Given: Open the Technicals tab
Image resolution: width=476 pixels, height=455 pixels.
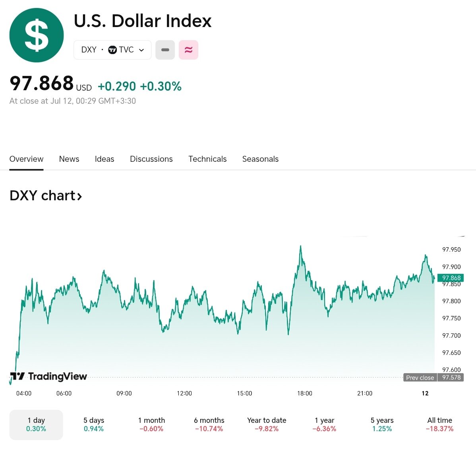Looking at the screenshot, I should (207, 159).
